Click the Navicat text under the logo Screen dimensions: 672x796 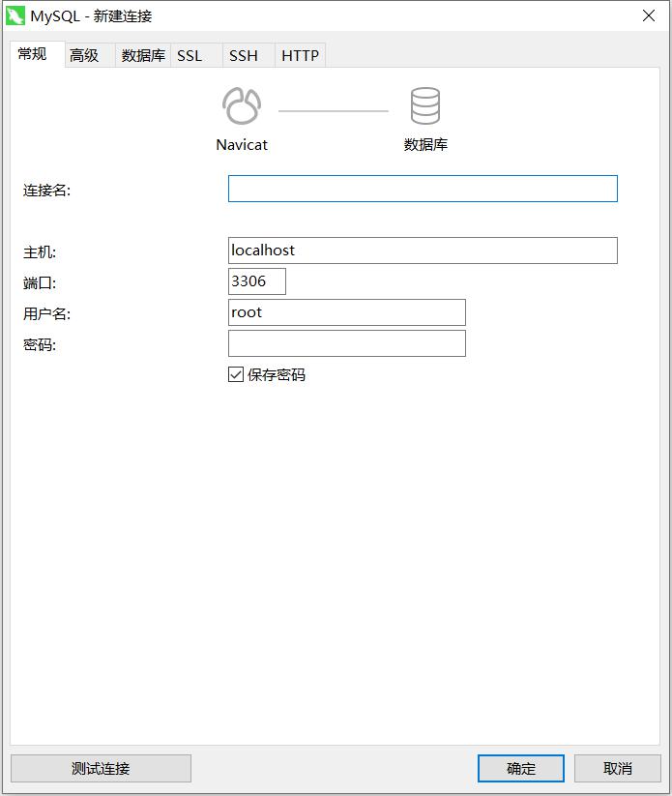[242, 145]
